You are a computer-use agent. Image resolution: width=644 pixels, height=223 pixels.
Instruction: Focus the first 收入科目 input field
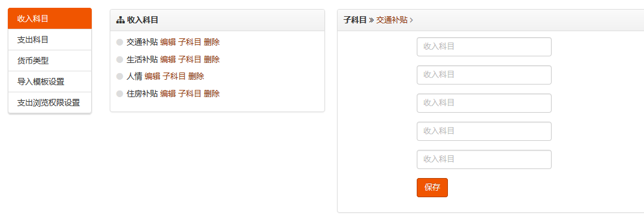click(484, 47)
